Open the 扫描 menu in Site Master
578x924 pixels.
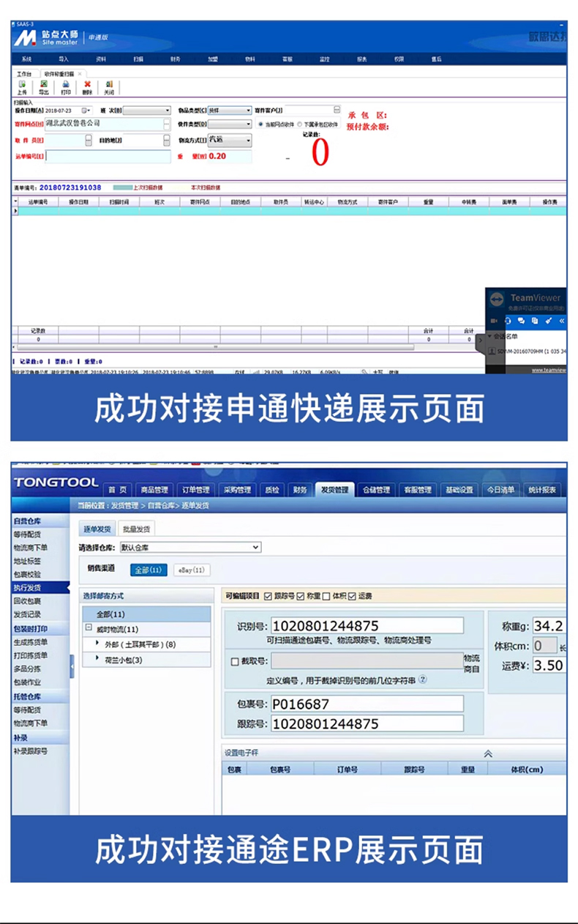point(138,59)
